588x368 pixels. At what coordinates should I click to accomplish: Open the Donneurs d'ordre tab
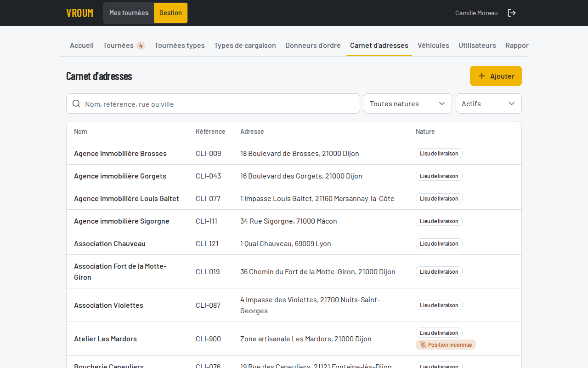(313, 45)
